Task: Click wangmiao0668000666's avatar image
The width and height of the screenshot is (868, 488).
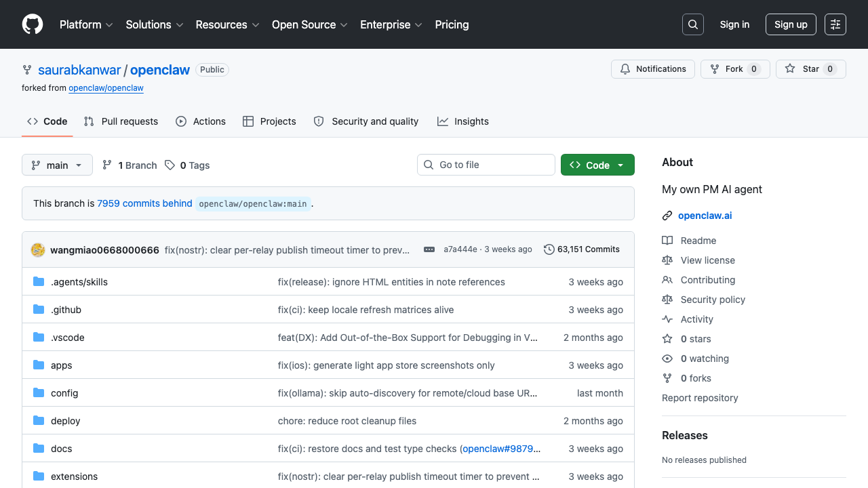Action: 38,249
